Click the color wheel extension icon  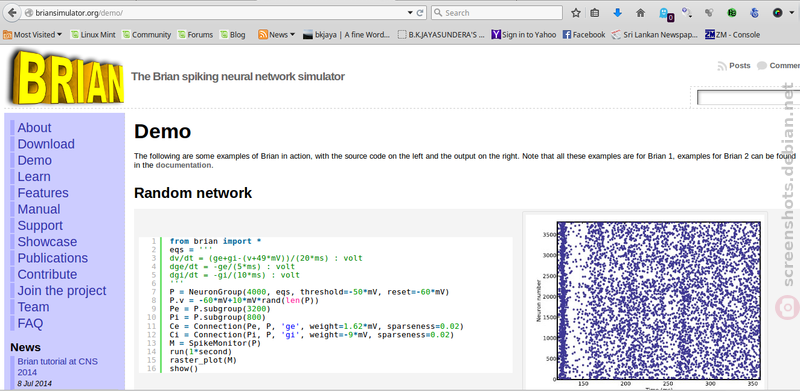pos(777,13)
